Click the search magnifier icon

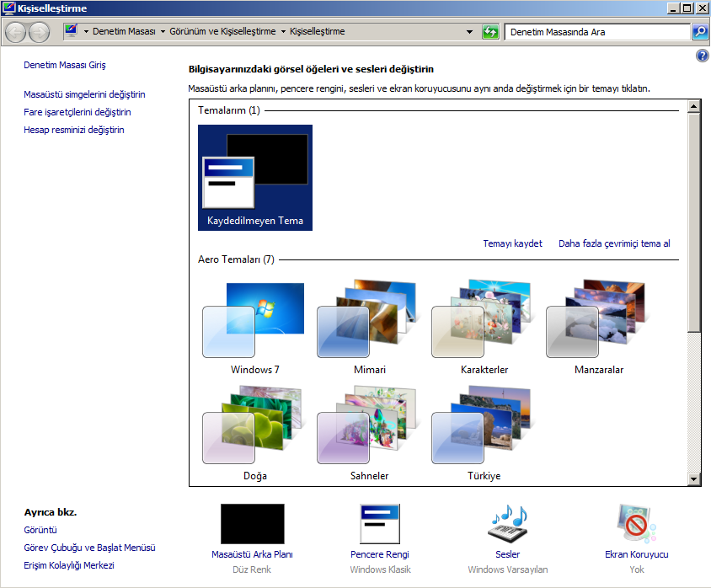coord(700,32)
